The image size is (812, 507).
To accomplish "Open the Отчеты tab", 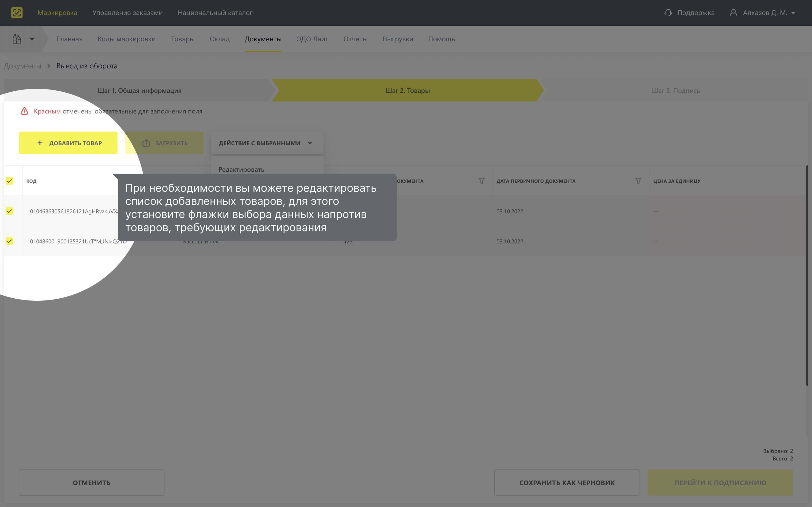I will click(x=355, y=39).
